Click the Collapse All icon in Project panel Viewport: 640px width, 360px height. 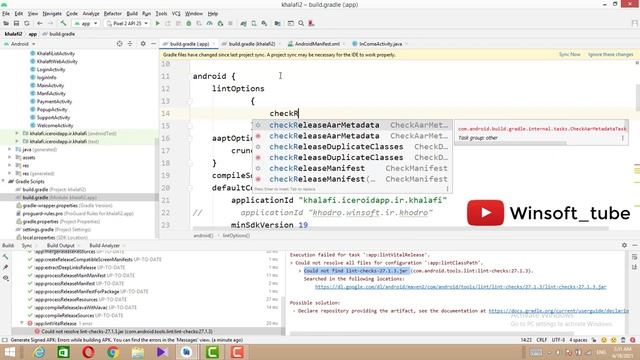[130, 44]
